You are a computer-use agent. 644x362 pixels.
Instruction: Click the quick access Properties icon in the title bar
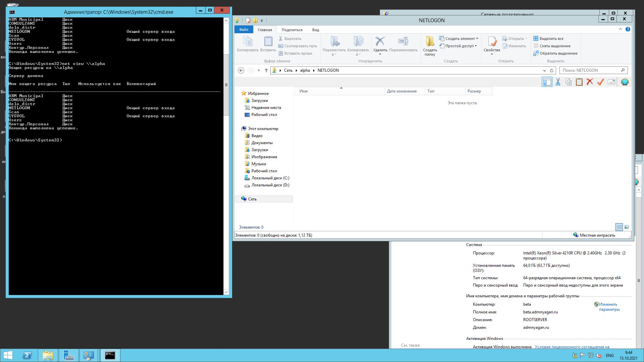pyautogui.click(x=248, y=20)
